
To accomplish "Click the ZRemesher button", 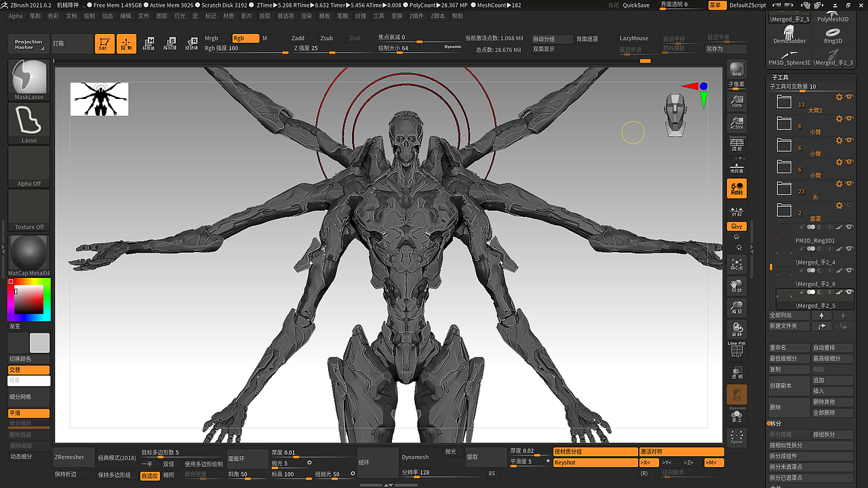I will pos(73,457).
